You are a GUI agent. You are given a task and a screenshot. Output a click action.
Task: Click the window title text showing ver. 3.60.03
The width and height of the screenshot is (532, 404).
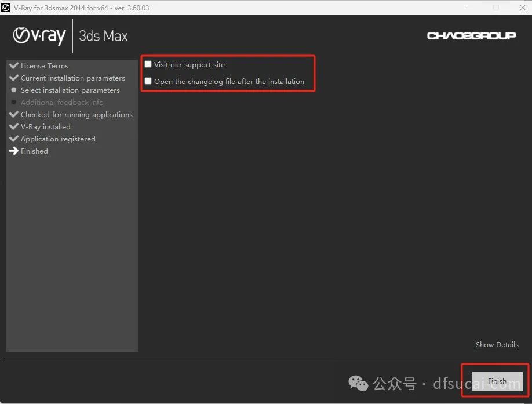click(x=82, y=8)
